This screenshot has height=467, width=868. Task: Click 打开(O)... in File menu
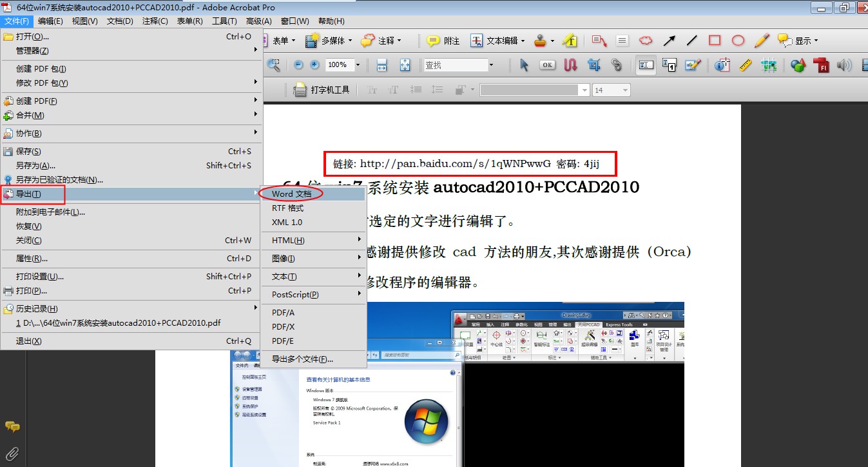tap(131, 37)
